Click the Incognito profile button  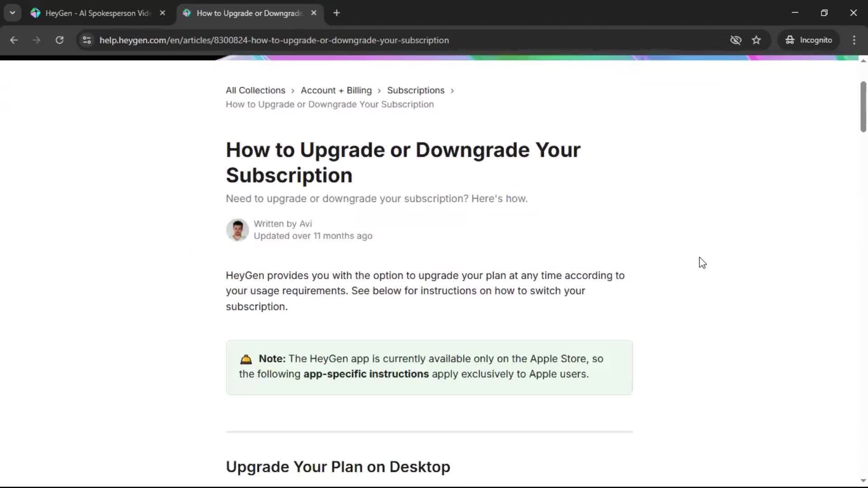click(809, 40)
